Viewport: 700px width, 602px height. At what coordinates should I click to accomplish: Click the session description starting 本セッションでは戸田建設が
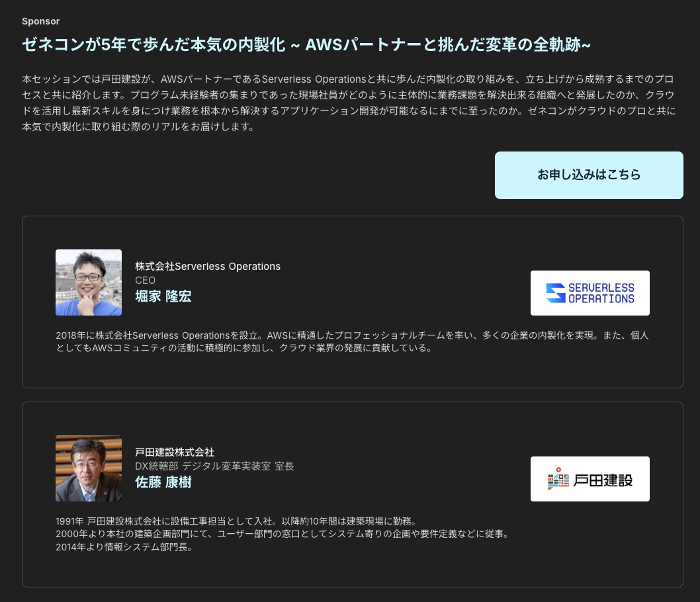[349, 103]
